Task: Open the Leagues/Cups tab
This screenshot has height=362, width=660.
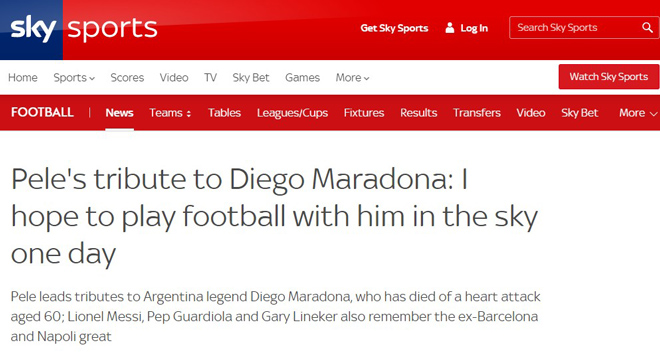Action: point(293,113)
